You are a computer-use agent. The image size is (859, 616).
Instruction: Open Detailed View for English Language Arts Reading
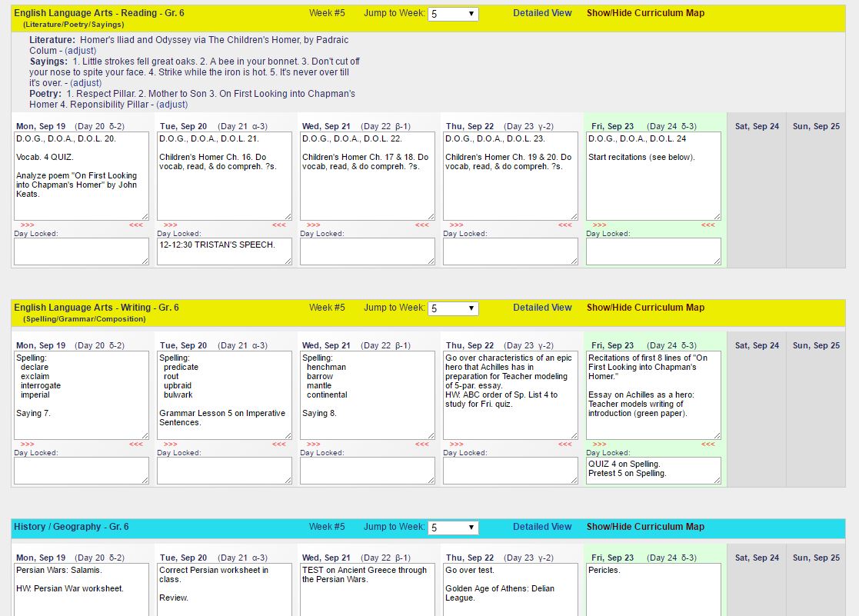click(542, 13)
